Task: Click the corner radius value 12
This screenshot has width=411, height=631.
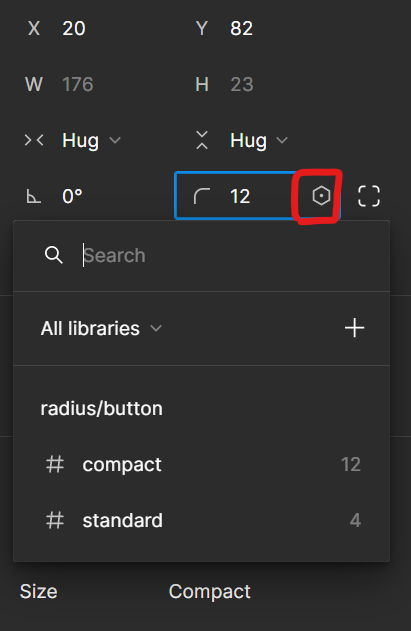Action: [240, 196]
